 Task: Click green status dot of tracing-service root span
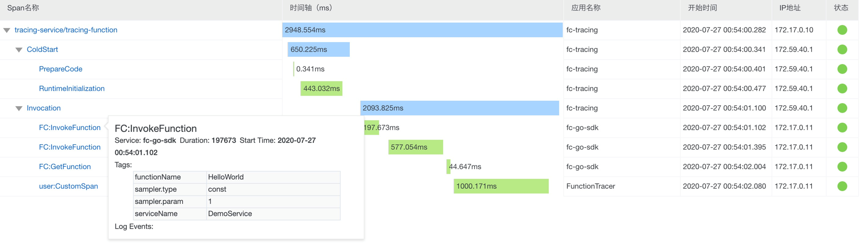click(841, 30)
